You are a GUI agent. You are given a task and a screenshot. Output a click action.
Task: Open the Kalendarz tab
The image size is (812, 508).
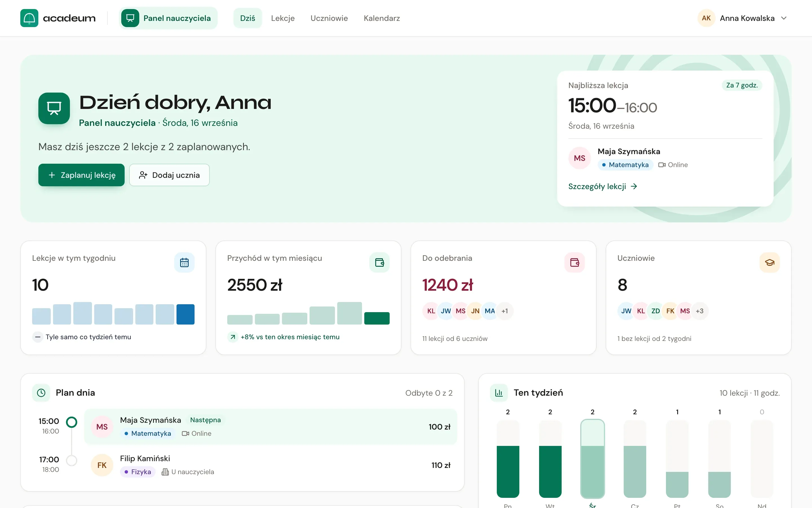(382, 18)
